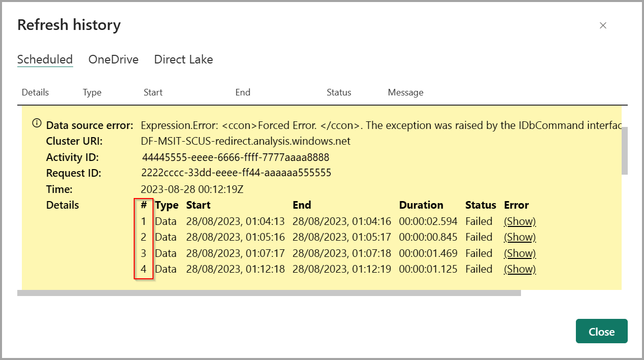Click the Type column header

92,92
